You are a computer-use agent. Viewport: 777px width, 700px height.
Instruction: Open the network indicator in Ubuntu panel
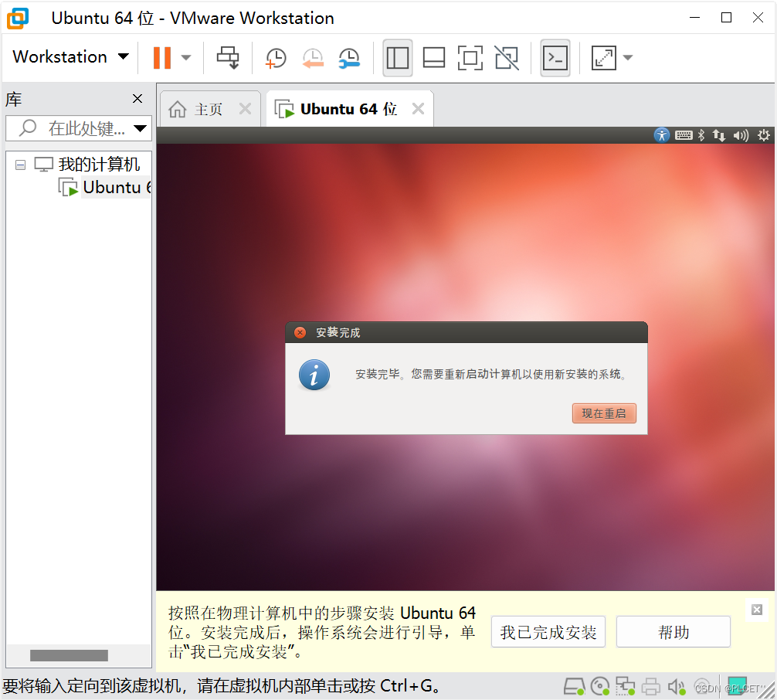tap(719, 135)
